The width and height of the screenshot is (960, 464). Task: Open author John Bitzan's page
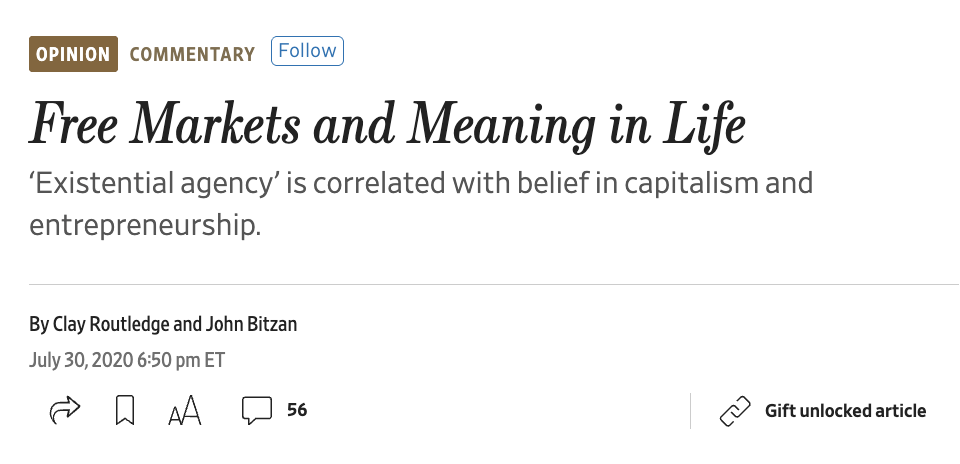click(x=251, y=324)
